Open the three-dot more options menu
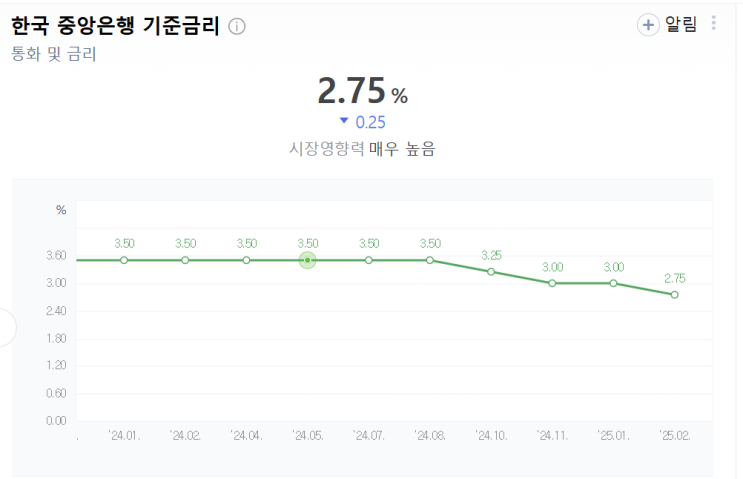Screen dimensions: 743x479 coord(713,24)
